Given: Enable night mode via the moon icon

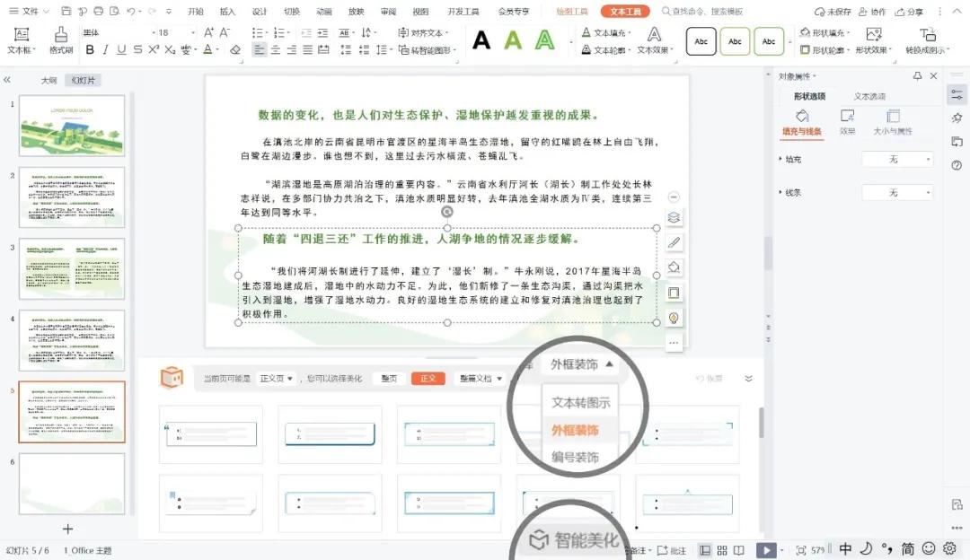Looking at the screenshot, I should [x=866, y=550].
